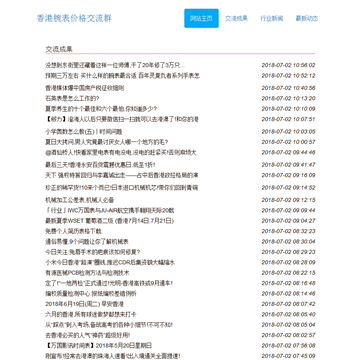Image resolution: width=360 pixels, height=360 pixels.
Task: Open the 网站主页 navigation tab
Action: (x=201, y=18)
